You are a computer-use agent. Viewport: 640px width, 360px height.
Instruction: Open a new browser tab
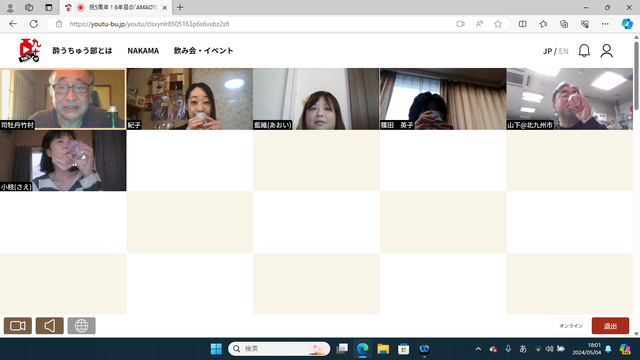click(x=180, y=7)
